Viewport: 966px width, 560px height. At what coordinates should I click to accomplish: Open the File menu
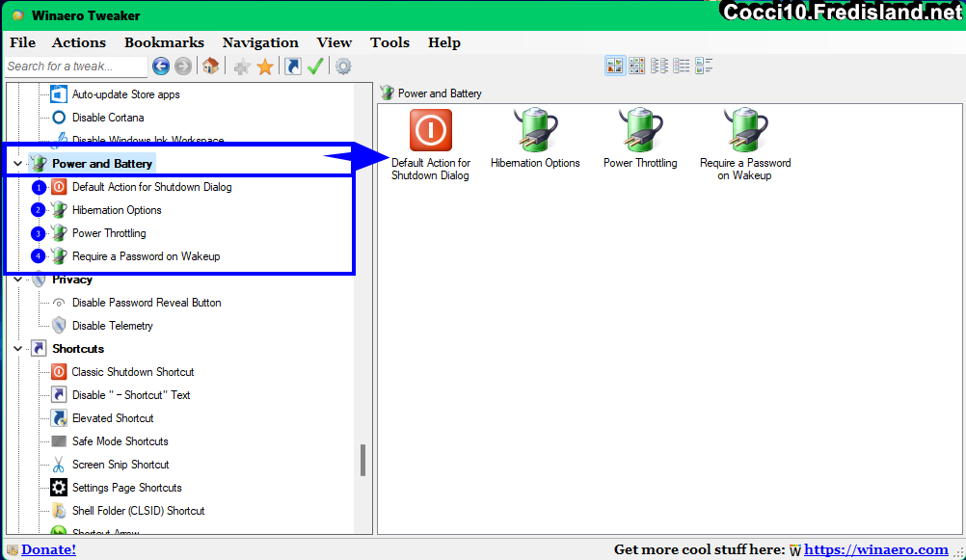click(23, 42)
